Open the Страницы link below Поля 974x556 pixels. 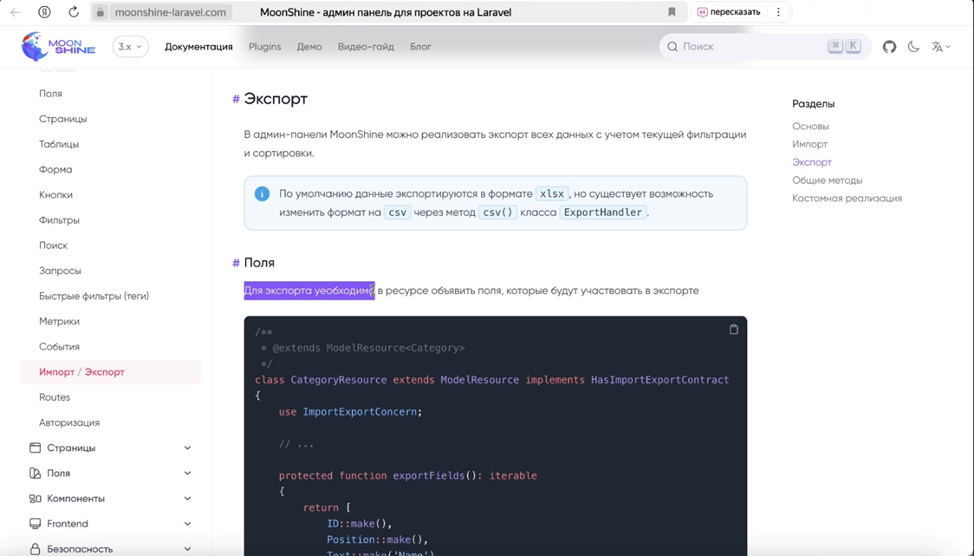click(63, 119)
